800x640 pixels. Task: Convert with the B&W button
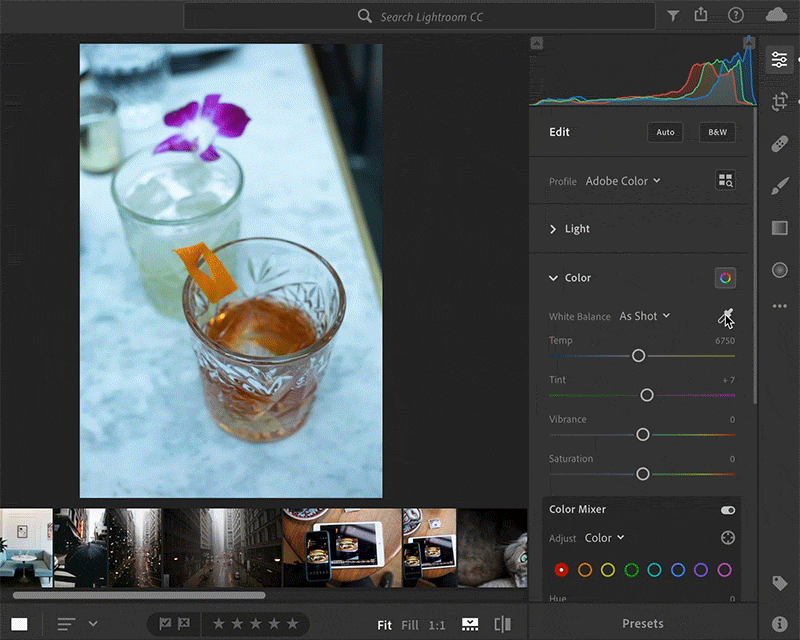[717, 132]
